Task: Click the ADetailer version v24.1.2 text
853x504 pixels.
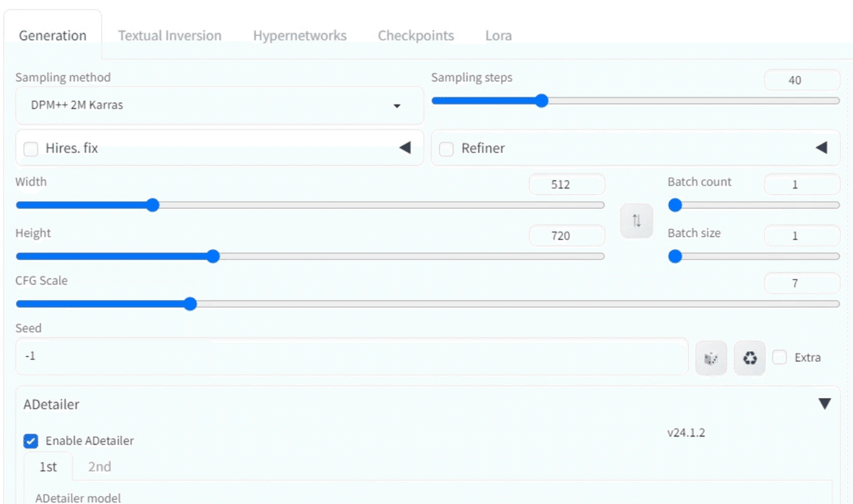Action: tap(686, 432)
